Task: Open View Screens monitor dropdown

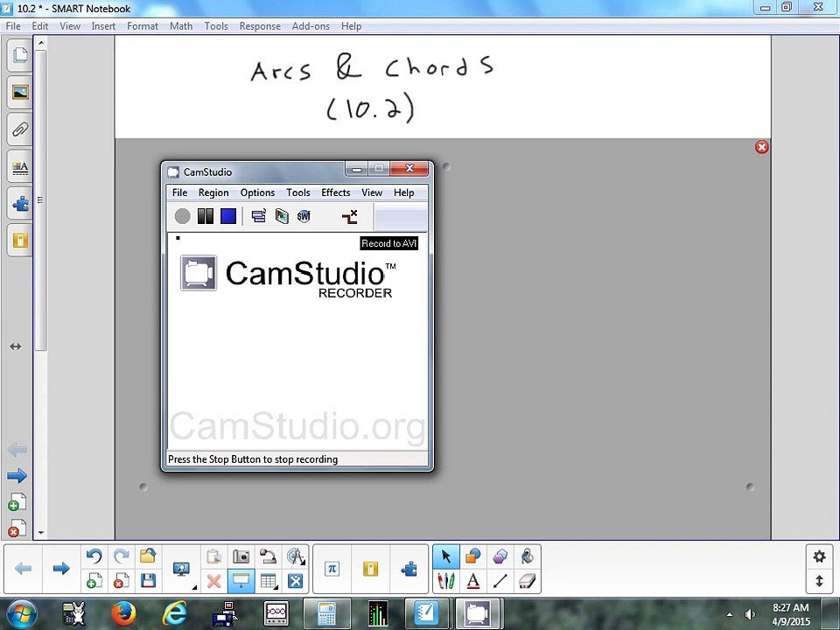Action: point(182,569)
